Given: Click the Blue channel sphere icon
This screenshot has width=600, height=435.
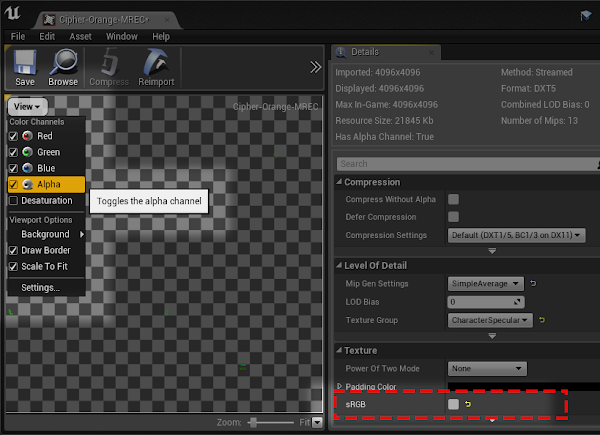Looking at the screenshot, I should [27, 168].
